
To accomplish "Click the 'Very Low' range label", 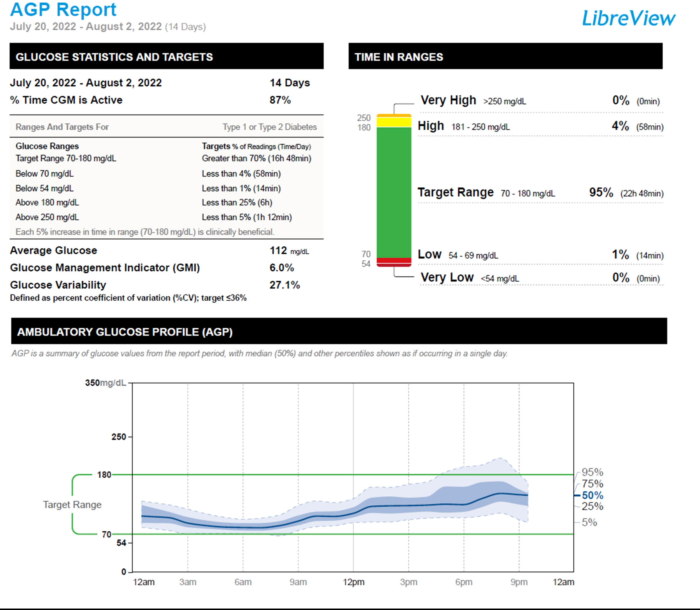I will tap(447, 277).
